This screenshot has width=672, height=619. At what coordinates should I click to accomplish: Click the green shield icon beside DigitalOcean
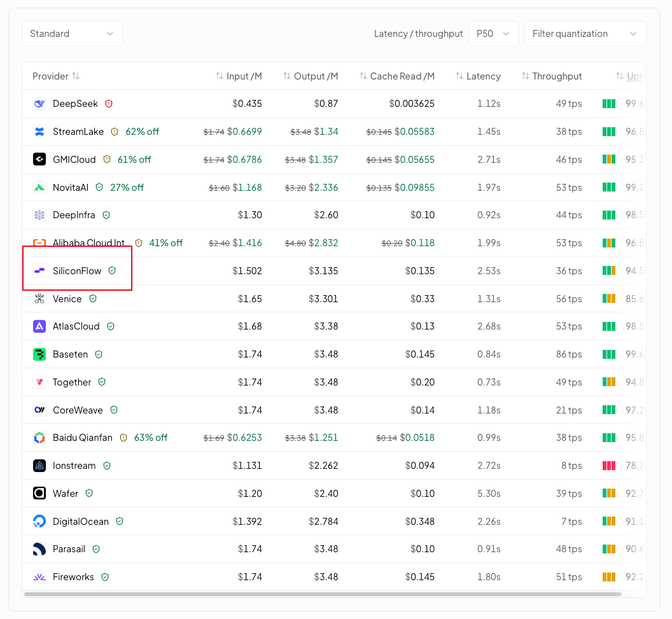point(120,521)
